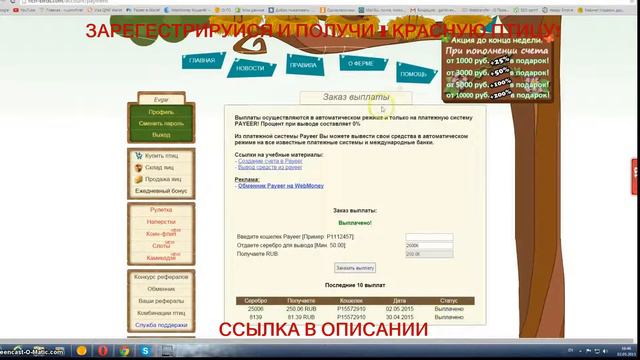Open Google Chrome from the taskbar
The height and width of the screenshot is (360, 640).
(x=124, y=351)
